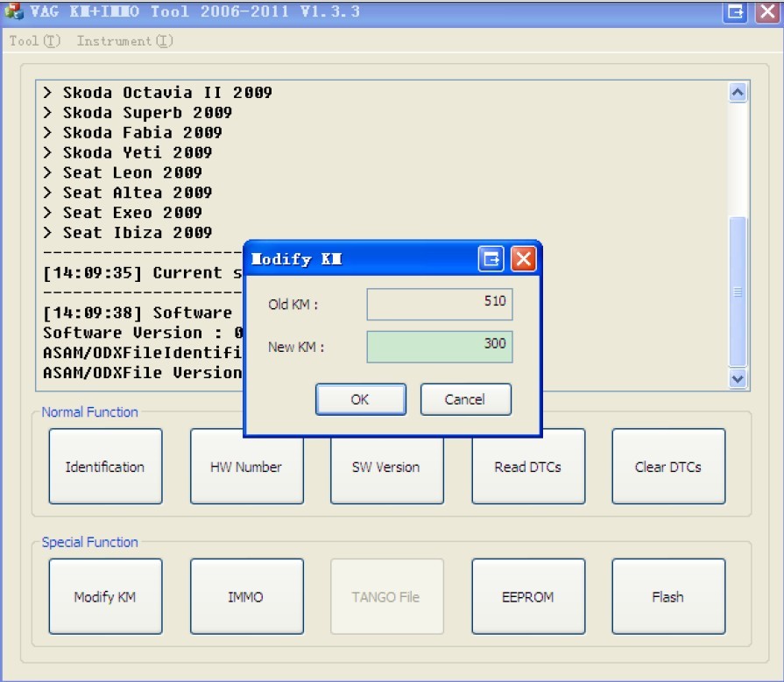
Task: Click the log scroll-down arrow
Action: 738,378
